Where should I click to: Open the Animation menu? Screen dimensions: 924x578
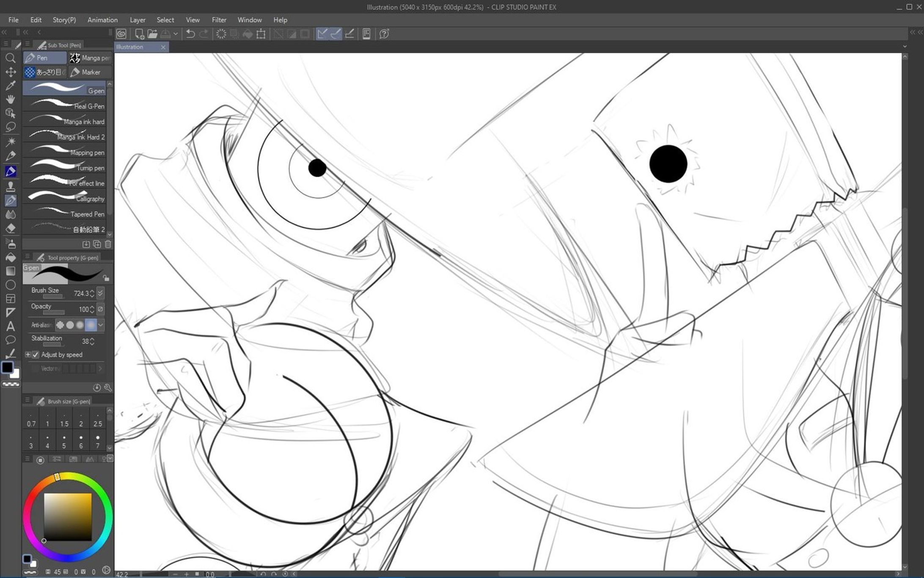[x=102, y=20]
